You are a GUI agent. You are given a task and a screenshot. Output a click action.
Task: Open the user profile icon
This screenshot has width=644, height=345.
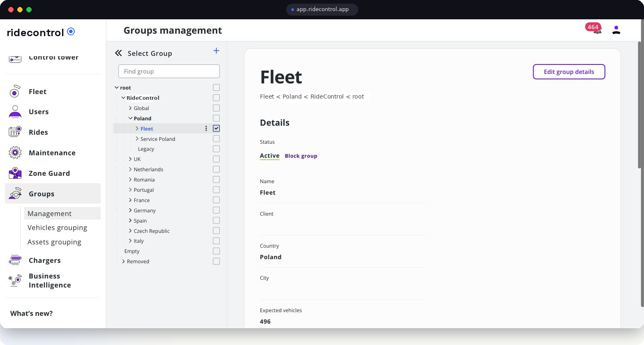pyautogui.click(x=616, y=30)
